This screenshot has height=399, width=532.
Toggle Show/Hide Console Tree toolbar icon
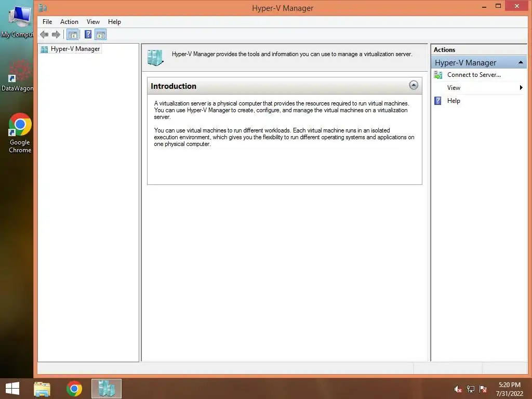(72, 34)
